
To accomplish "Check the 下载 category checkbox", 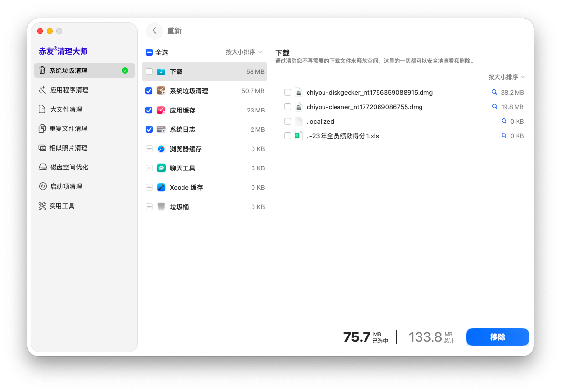I will (149, 71).
